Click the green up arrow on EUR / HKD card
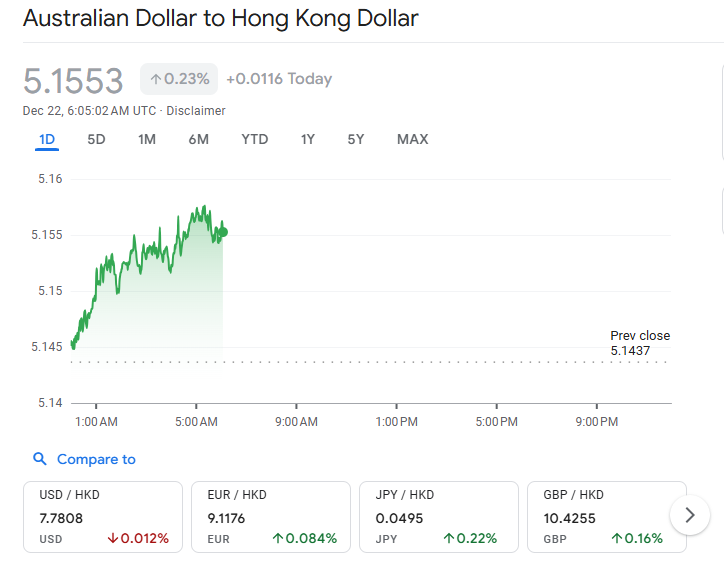 pyautogui.click(x=278, y=539)
